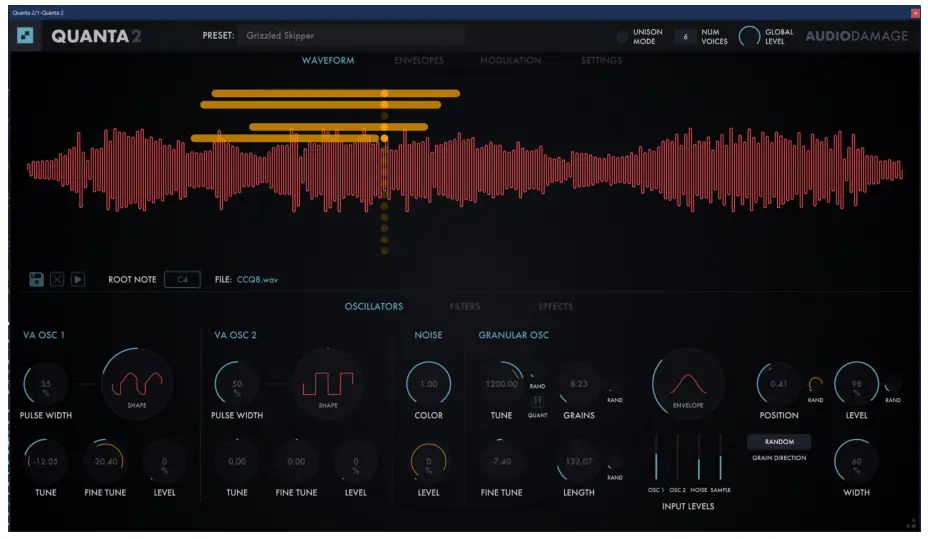The width and height of the screenshot is (928, 539).
Task: Toggle the Random grain direction button
Action: [x=779, y=441]
